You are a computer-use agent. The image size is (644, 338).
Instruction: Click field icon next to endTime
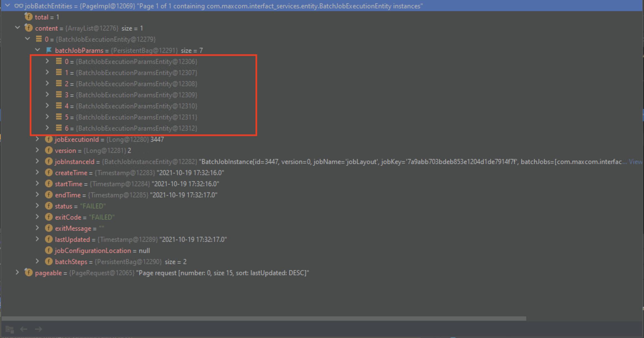[49, 195]
